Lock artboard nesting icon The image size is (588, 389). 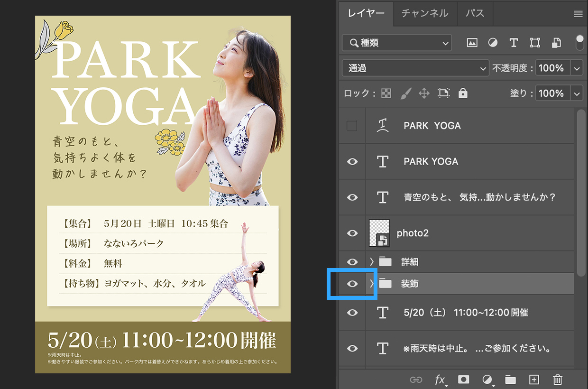pyautogui.click(x=443, y=93)
